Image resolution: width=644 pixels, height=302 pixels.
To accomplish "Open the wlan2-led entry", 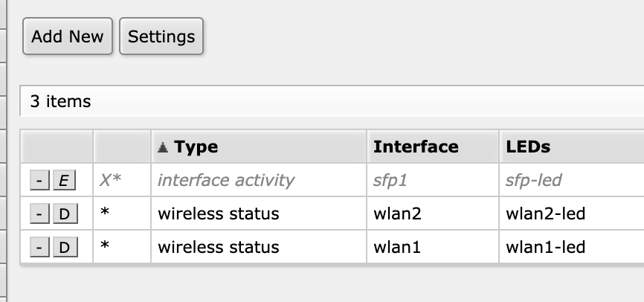I will 545,214.
